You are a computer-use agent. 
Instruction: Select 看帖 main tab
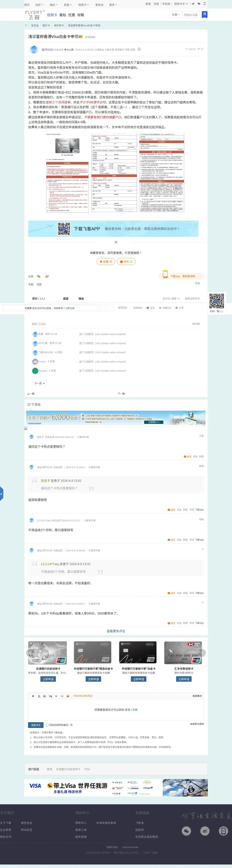(63, 15)
